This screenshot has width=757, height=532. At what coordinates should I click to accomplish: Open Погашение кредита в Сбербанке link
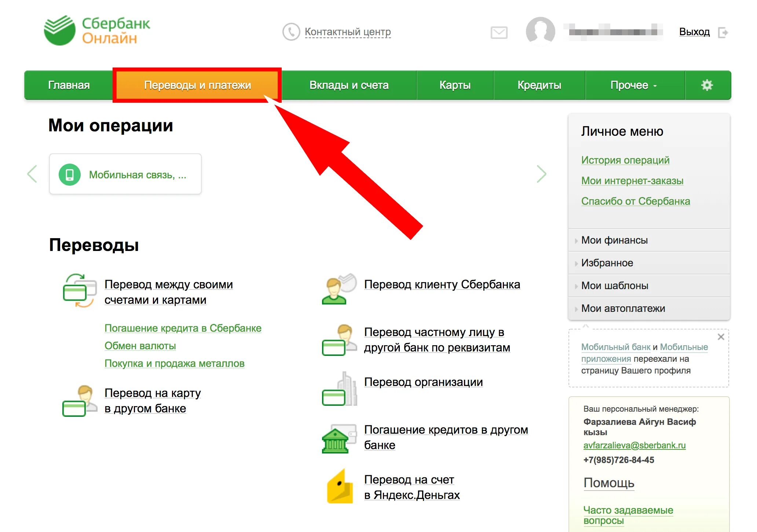(x=183, y=328)
